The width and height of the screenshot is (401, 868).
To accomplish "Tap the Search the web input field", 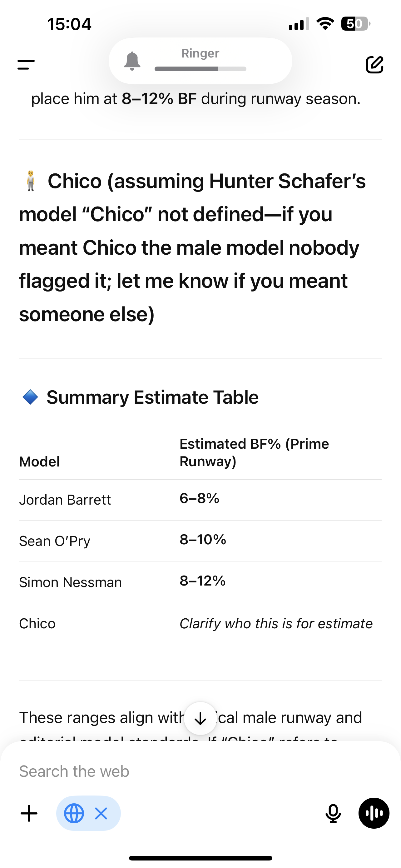I will [200, 771].
